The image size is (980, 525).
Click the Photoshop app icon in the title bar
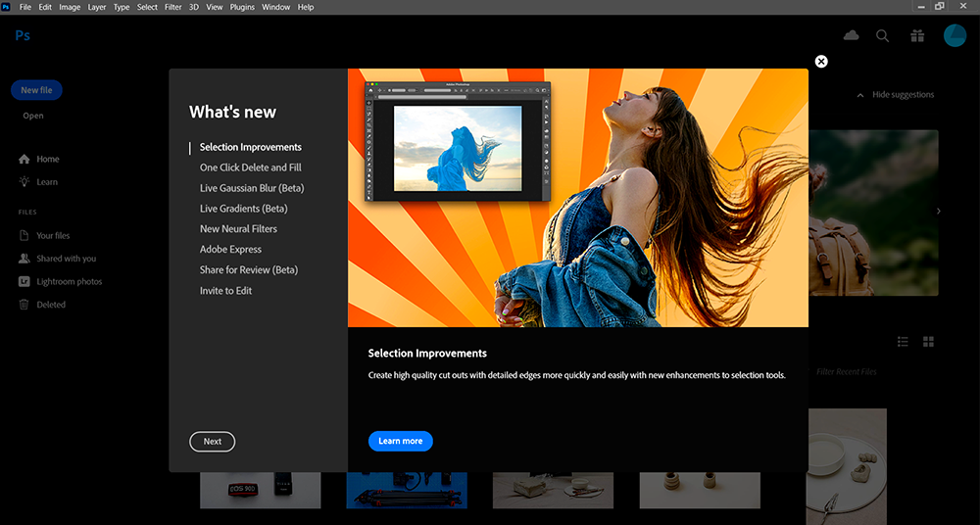click(x=6, y=7)
